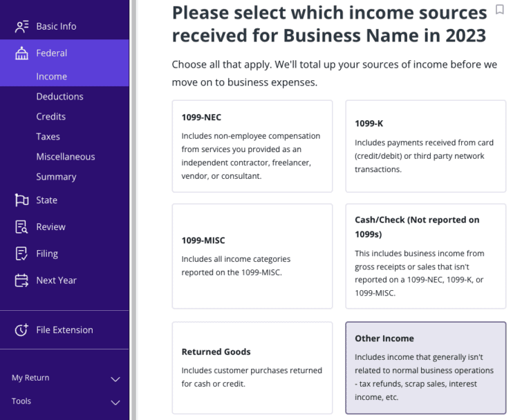Open the Deductions submenu item
531x420 pixels.
[x=59, y=97]
